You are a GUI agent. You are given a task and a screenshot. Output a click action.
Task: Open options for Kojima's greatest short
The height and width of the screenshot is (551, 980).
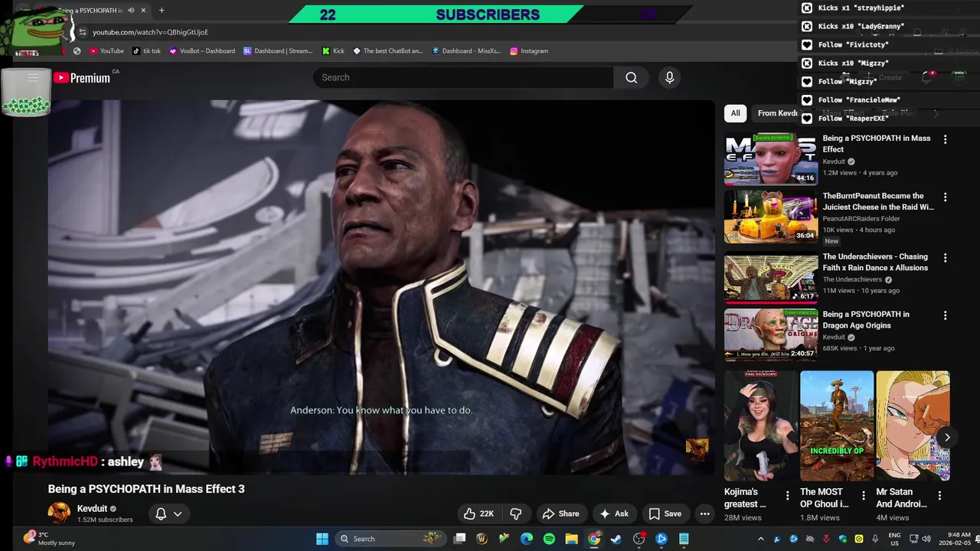pyautogui.click(x=787, y=496)
